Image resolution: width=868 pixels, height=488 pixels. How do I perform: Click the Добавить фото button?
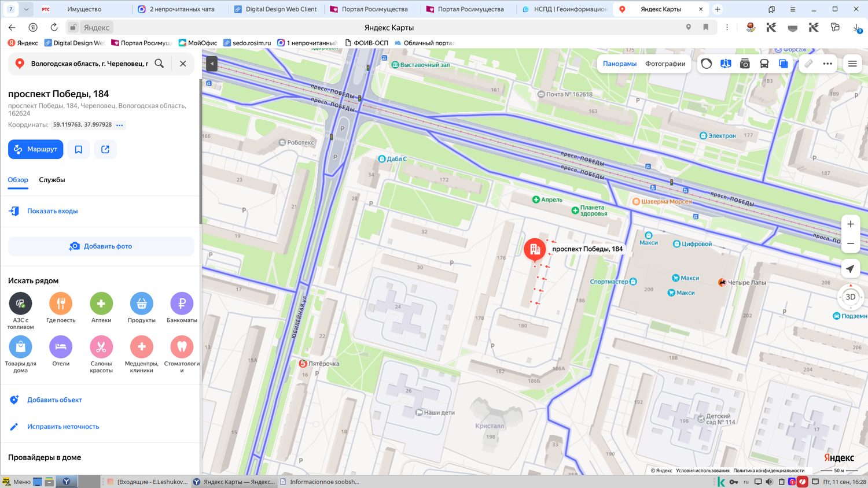101,246
